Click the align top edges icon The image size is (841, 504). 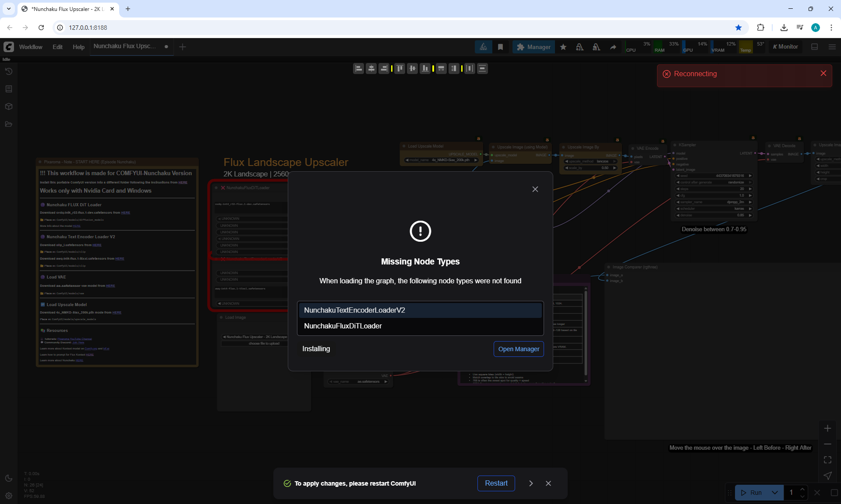pos(399,68)
